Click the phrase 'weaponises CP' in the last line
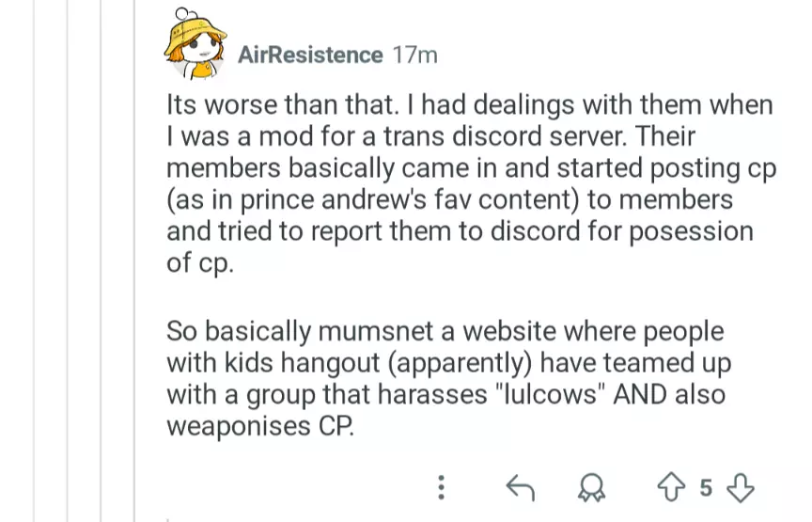The width and height of the screenshot is (812, 522). coord(261,425)
